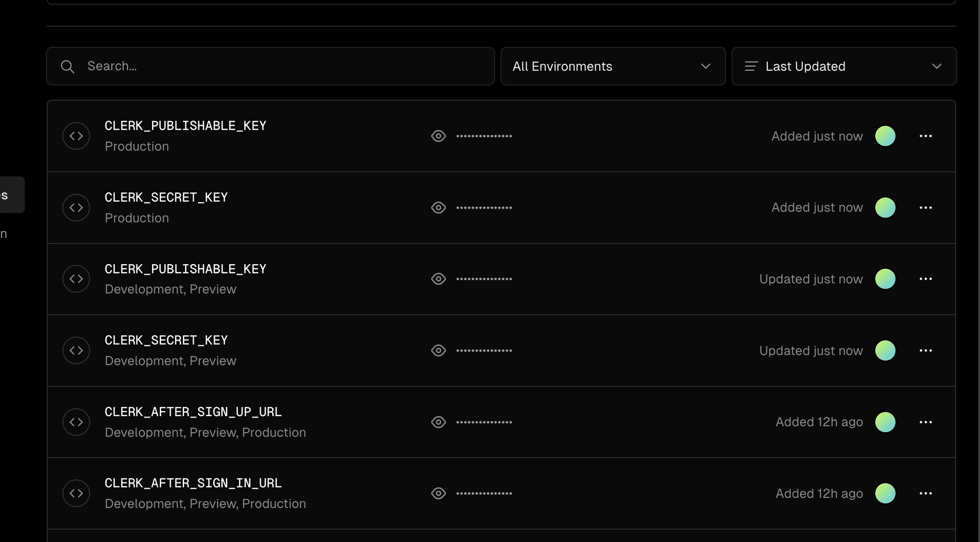Click code icon beside Production CLERK_PUBLISHABLE_KEY
Image resolution: width=980 pixels, height=542 pixels.
76,136
